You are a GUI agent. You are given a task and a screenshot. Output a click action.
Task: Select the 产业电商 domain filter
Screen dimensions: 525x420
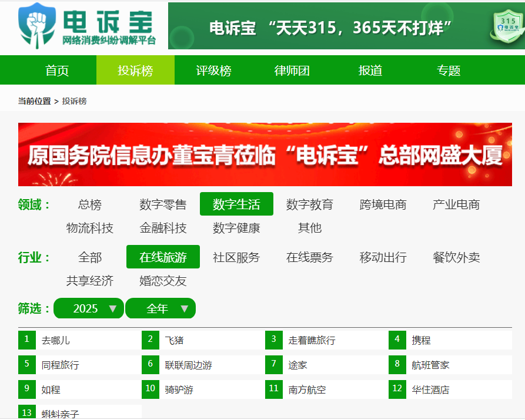(456, 204)
